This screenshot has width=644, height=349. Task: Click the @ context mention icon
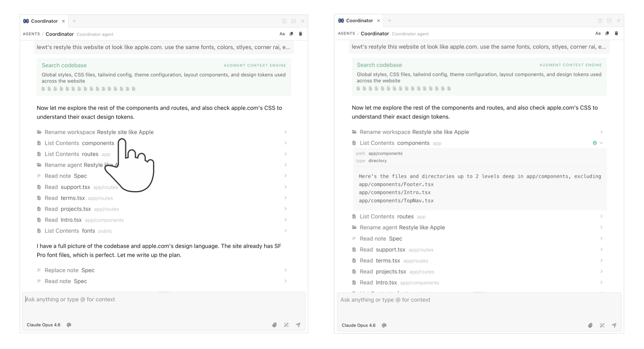click(69, 324)
